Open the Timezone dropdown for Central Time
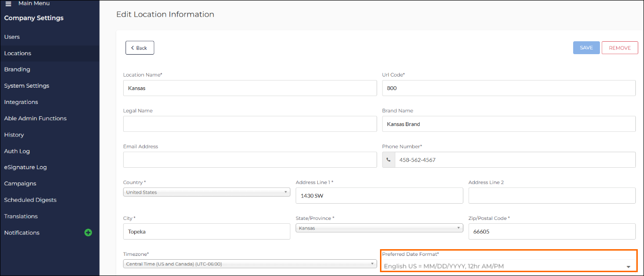The image size is (644, 276). (x=250, y=264)
